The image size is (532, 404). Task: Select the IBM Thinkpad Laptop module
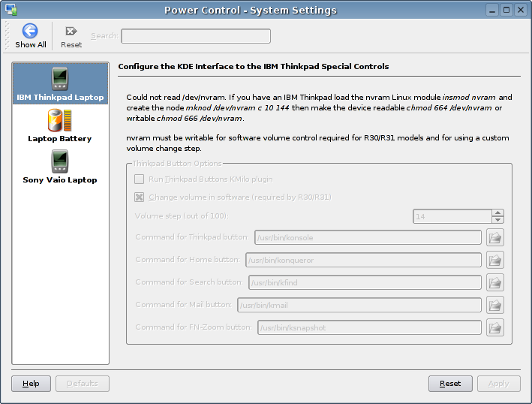[x=60, y=84]
